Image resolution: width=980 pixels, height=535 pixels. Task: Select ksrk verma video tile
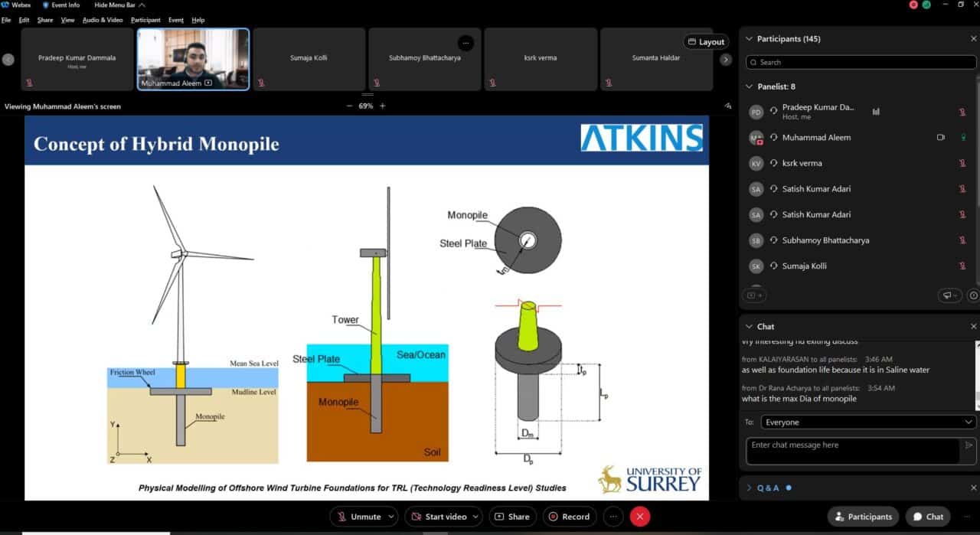click(x=541, y=60)
